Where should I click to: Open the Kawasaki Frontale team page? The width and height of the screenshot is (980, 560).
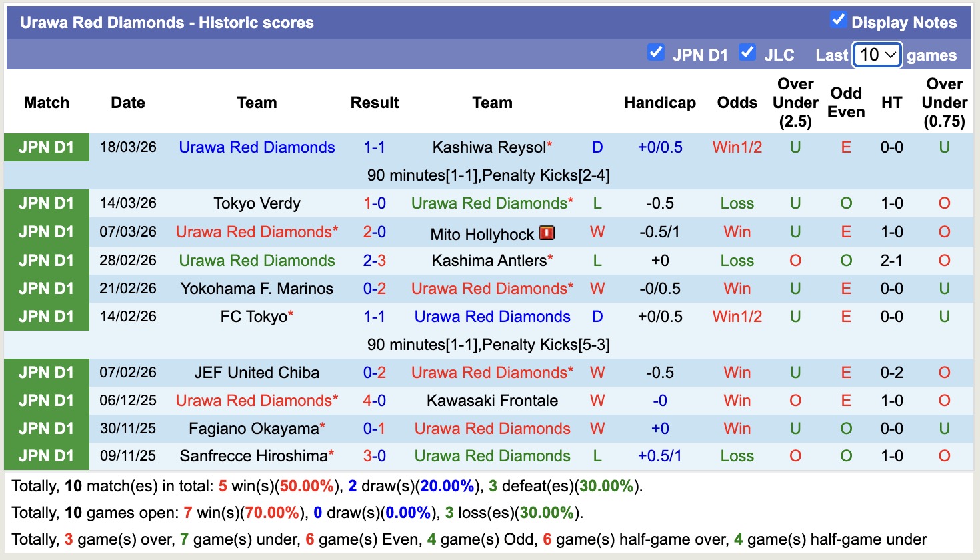(493, 401)
